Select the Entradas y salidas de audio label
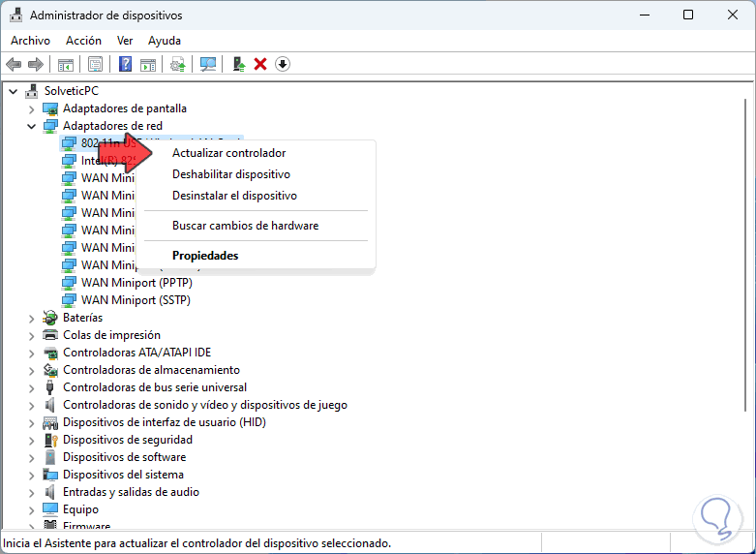Screen dimensions: 756x554 pyautogui.click(x=131, y=492)
